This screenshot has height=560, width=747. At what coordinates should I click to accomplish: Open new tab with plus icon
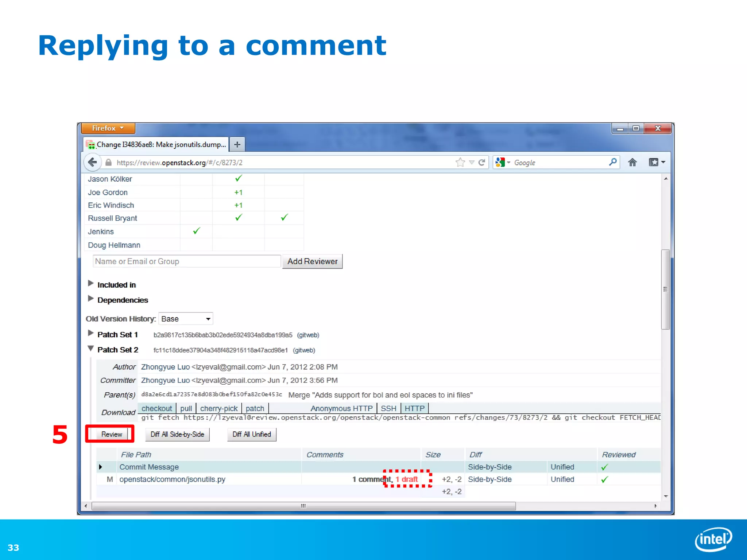pyautogui.click(x=237, y=144)
